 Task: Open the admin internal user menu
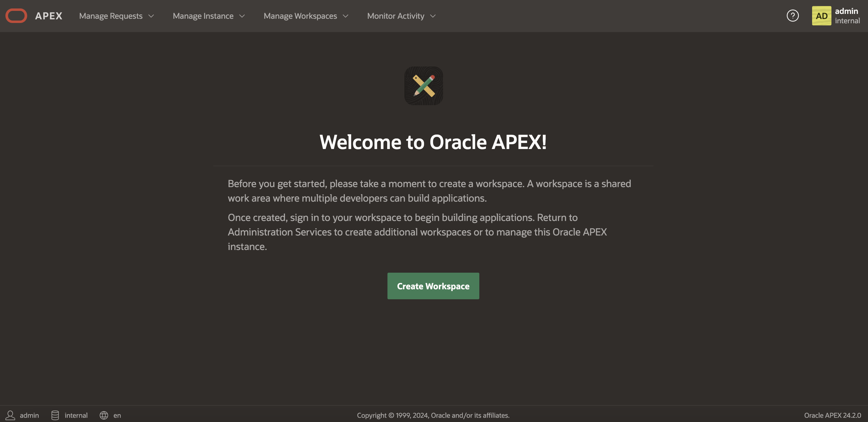(x=847, y=16)
